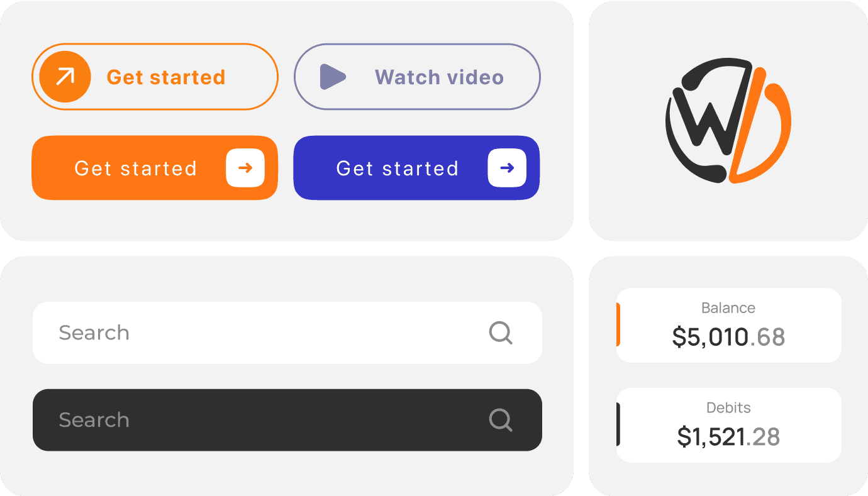Open the Balance card

point(728,325)
